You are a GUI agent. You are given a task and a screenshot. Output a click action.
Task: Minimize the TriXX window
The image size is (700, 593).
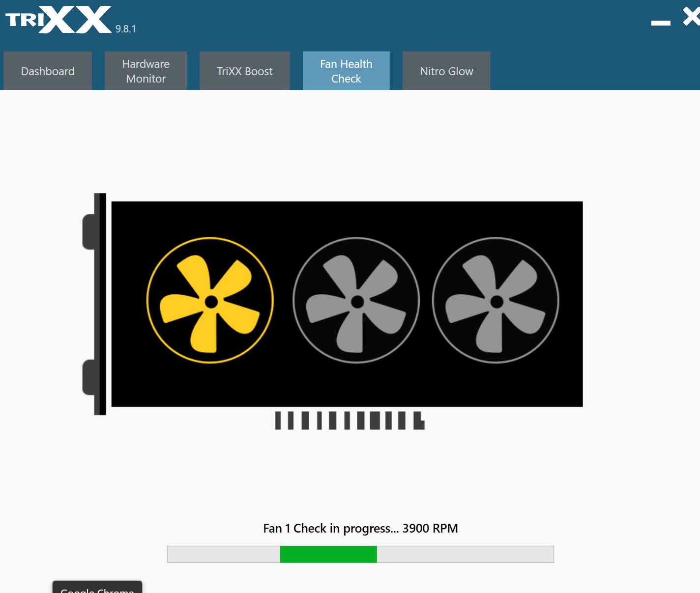point(661,23)
